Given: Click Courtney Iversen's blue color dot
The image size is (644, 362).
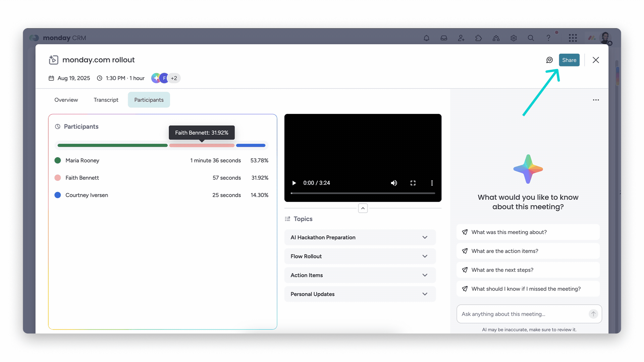Looking at the screenshot, I should point(58,195).
